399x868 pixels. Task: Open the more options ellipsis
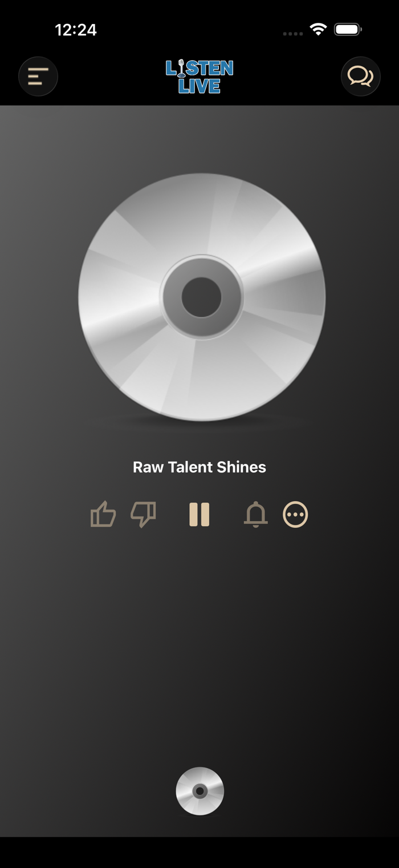point(295,514)
